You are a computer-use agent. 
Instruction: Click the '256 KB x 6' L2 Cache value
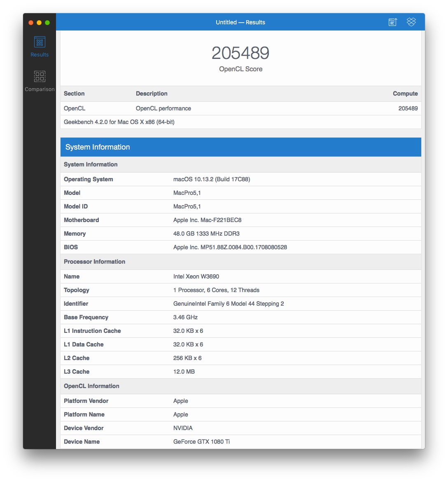tap(187, 358)
